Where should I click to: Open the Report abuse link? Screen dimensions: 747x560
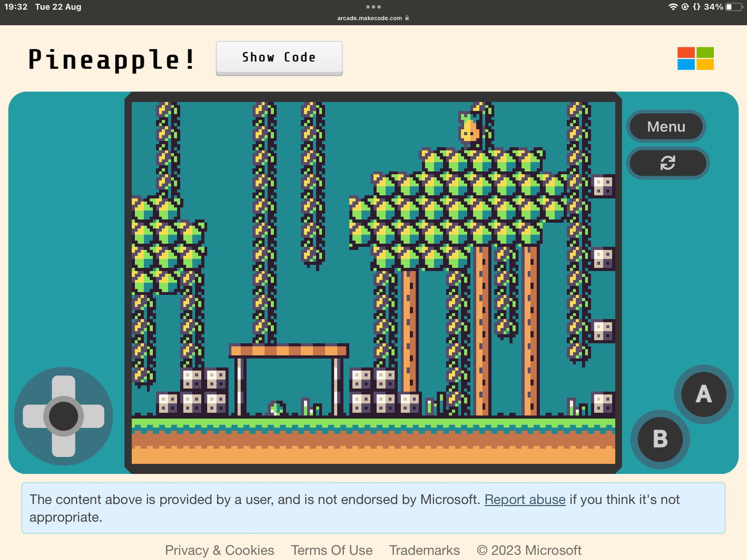click(x=525, y=500)
